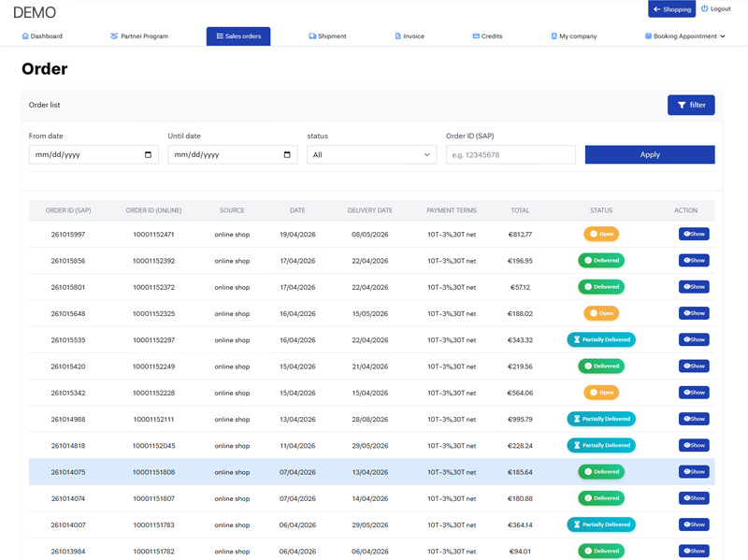Screen dimensions: 748x560
Task: Switch to the Sales orders tab
Action: [238, 36]
